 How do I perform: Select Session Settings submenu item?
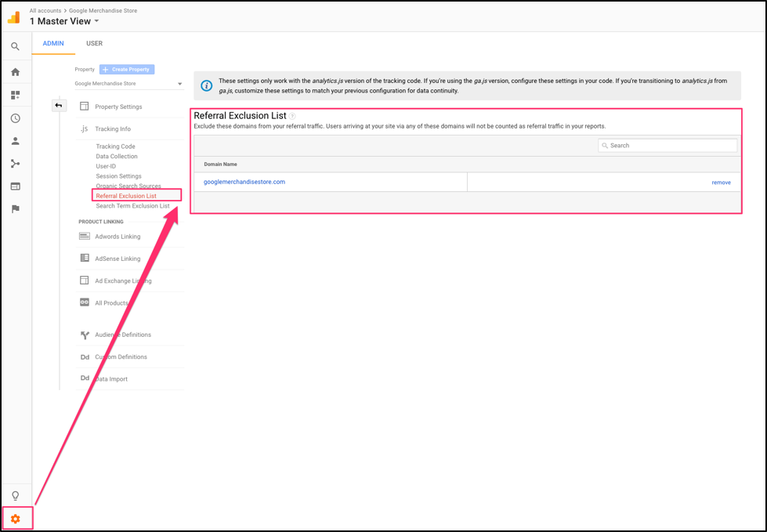[118, 176]
